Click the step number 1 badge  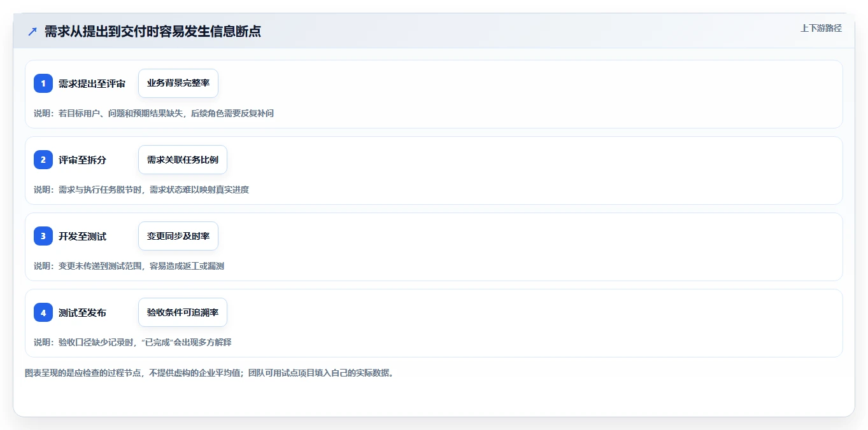[43, 83]
